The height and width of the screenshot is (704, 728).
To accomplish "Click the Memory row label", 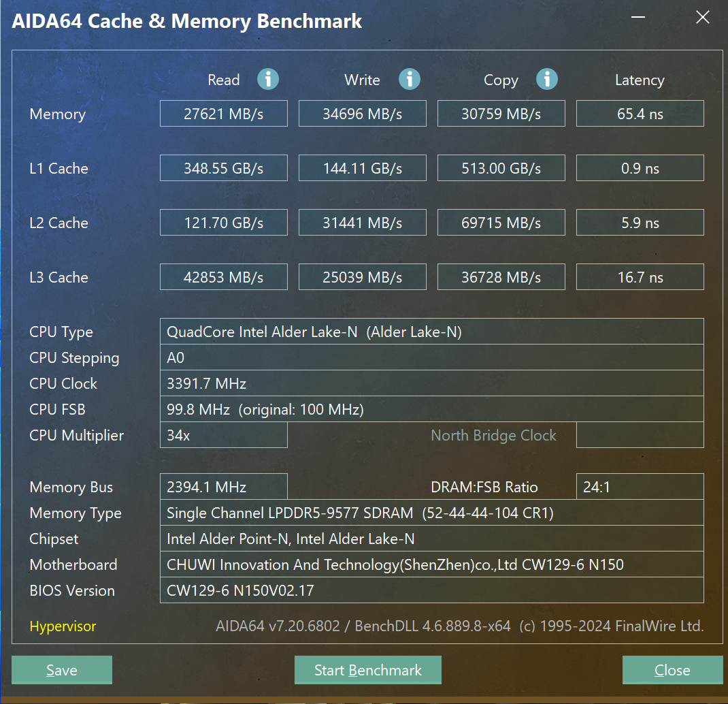I will pyautogui.click(x=58, y=114).
